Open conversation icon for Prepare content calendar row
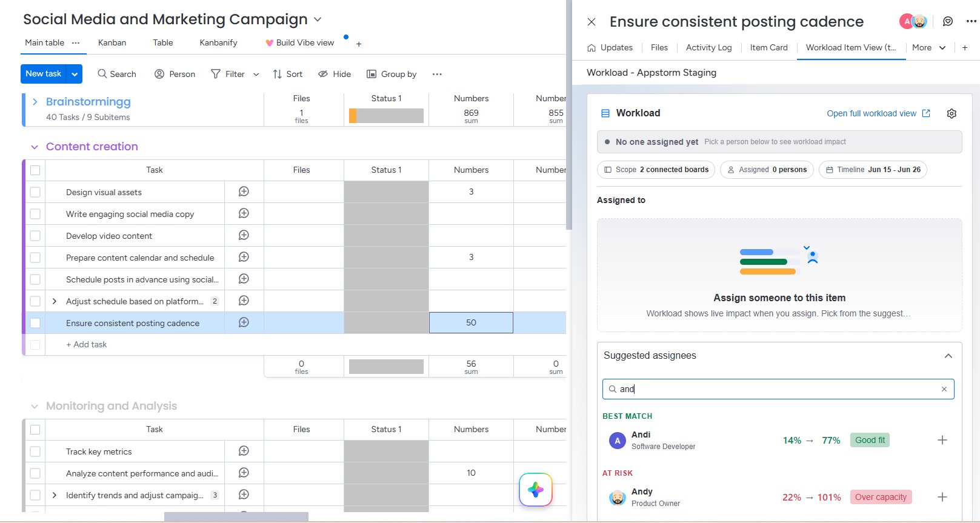 pyautogui.click(x=244, y=257)
